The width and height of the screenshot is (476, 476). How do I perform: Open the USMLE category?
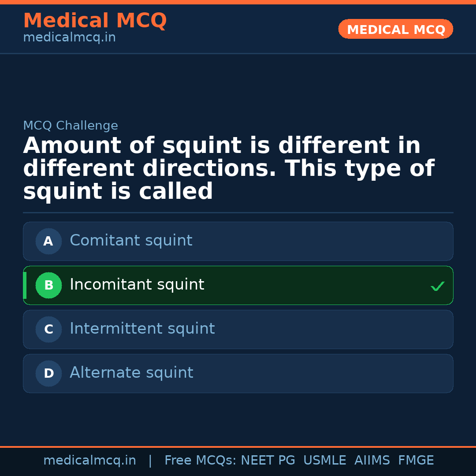[325, 460]
